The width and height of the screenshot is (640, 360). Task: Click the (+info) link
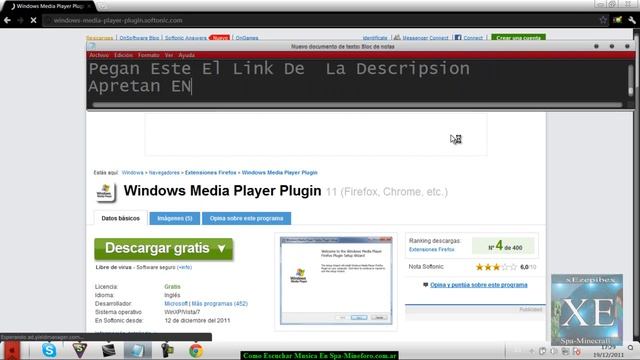(x=184, y=267)
